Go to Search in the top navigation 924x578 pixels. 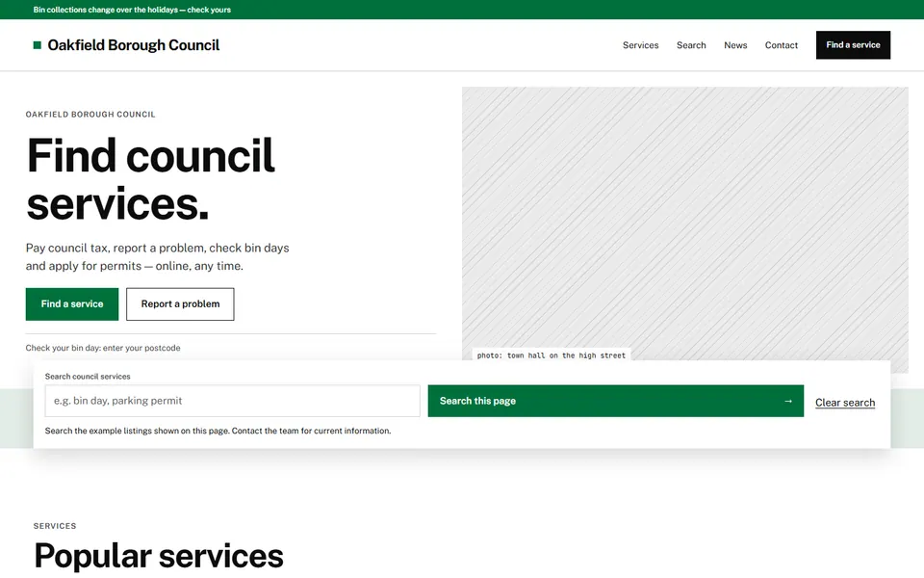[691, 45]
